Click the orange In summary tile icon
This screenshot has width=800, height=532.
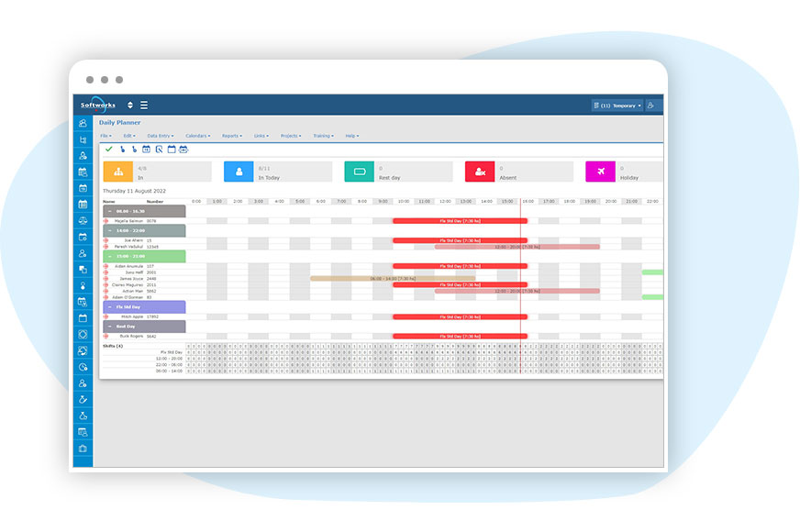118,172
